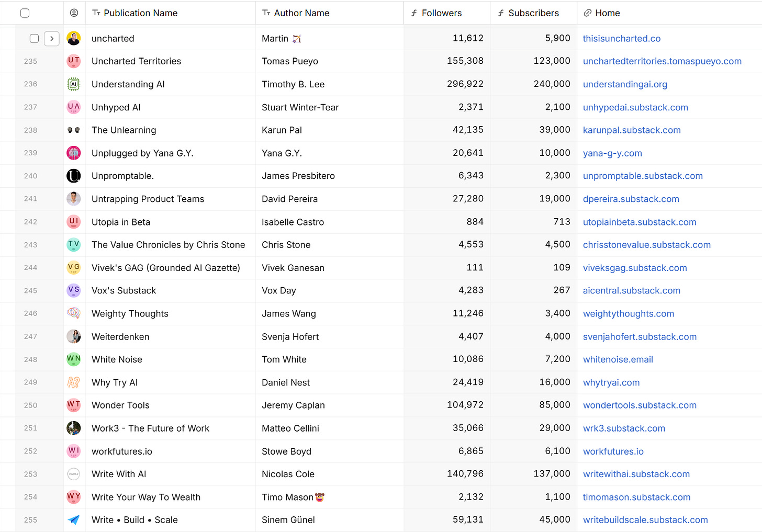Click the 137,000 subscribers cell

tap(533, 474)
